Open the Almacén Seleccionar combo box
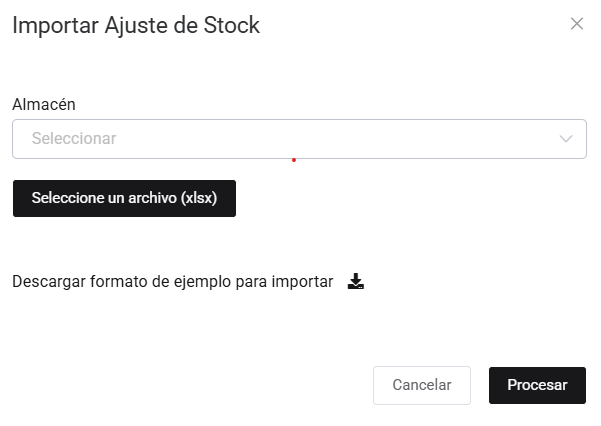Screen dimensions: 601x426 (x=299, y=139)
